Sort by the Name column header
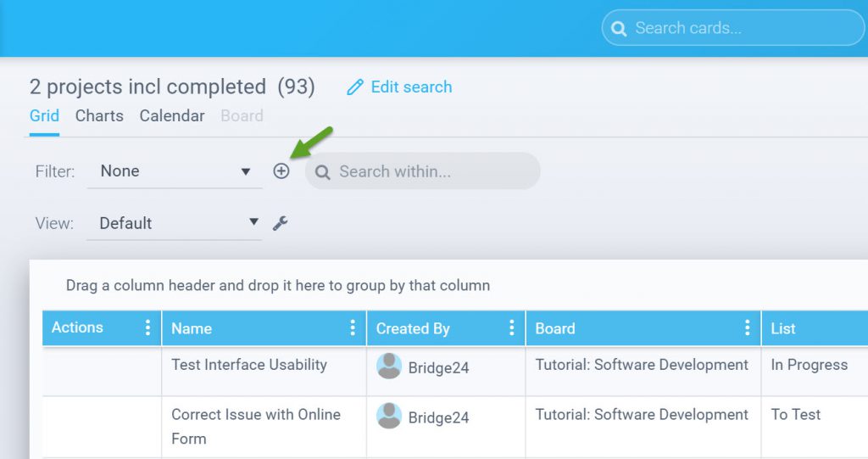Viewport: 868px width, 459px height. point(192,328)
